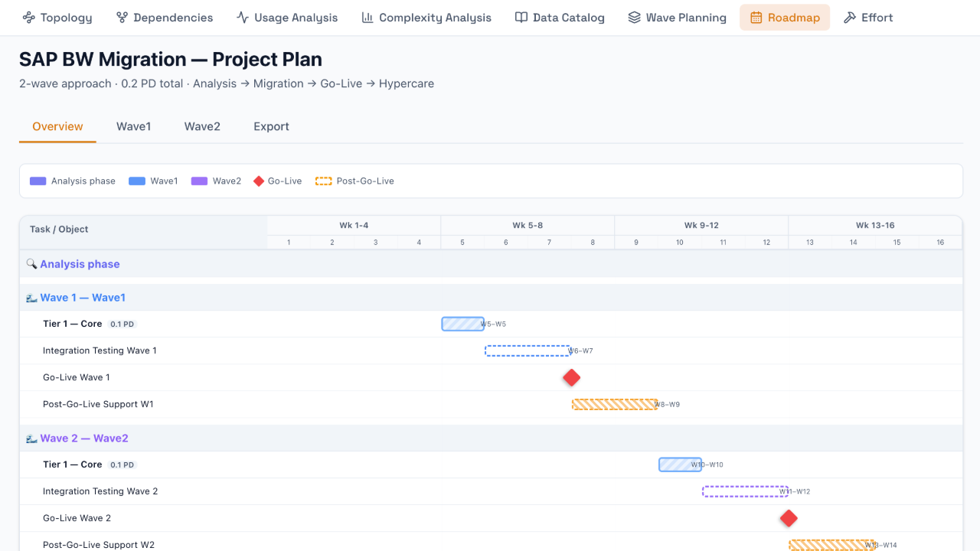The height and width of the screenshot is (551, 980).
Task: Click the Wk 13-16 column header
Action: (875, 226)
